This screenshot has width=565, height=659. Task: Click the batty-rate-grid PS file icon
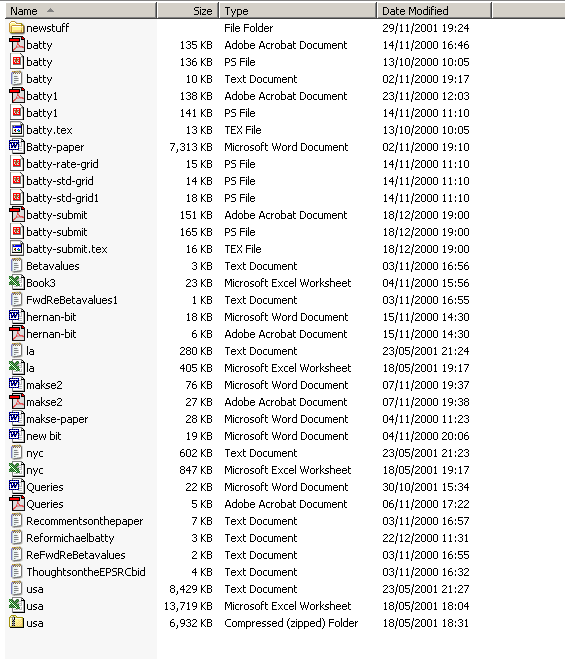[x=16, y=164]
